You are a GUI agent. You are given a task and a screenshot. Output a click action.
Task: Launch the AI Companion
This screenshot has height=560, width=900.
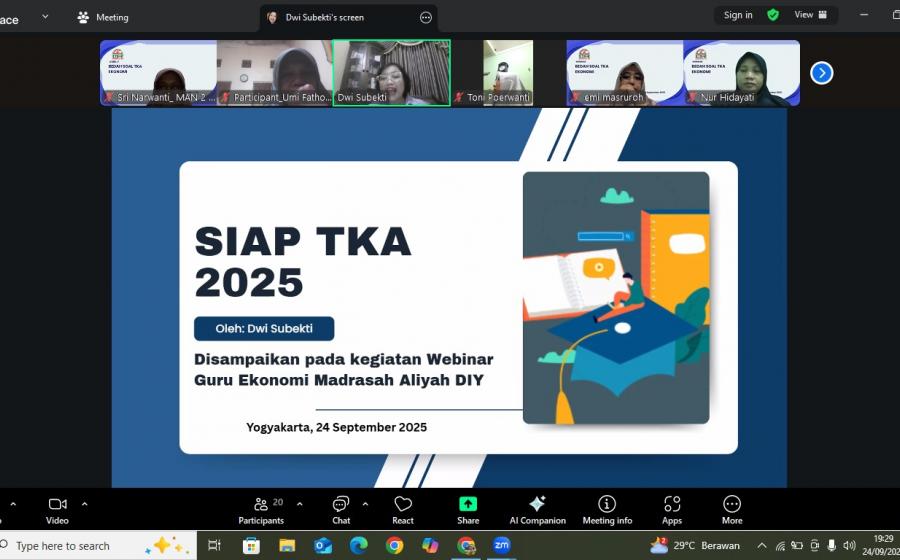(x=537, y=509)
